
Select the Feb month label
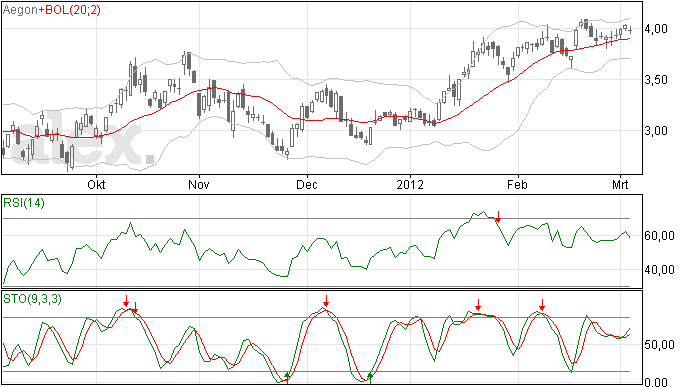pyautogui.click(x=517, y=184)
